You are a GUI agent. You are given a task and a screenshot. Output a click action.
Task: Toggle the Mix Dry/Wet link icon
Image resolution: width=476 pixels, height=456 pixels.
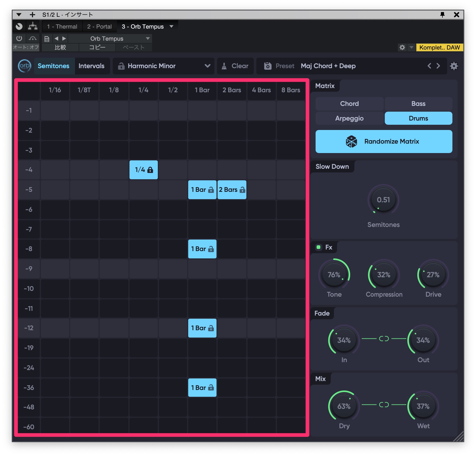pyautogui.click(x=384, y=405)
